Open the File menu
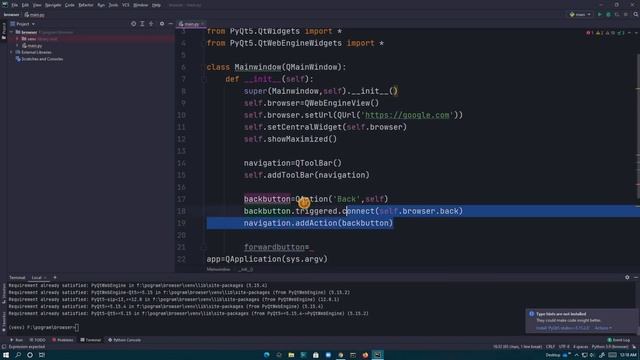 point(15,5)
